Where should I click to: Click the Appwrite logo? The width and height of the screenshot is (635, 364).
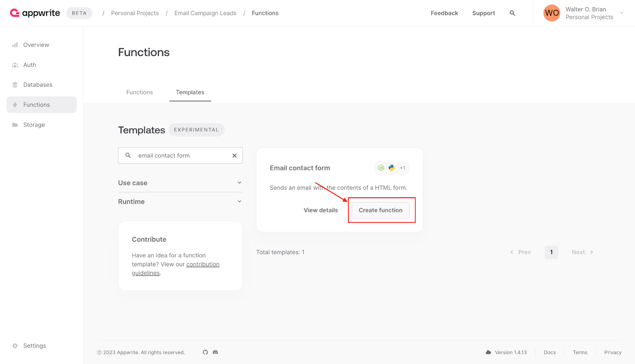(35, 13)
